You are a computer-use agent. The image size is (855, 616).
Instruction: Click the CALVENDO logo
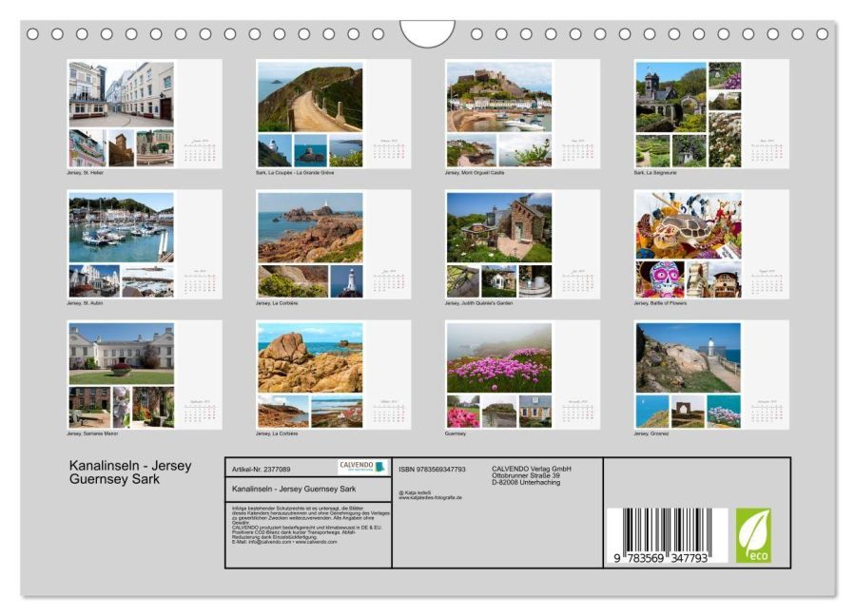pyautogui.click(x=362, y=467)
